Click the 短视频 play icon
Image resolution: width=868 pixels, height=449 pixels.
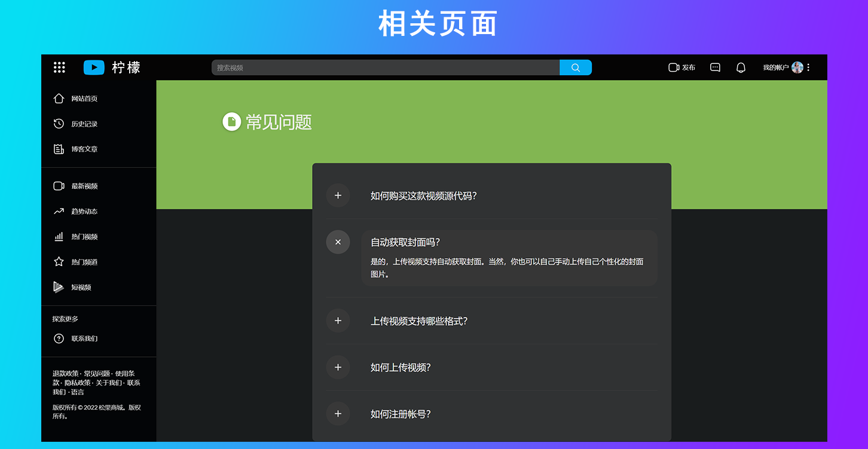pos(59,287)
